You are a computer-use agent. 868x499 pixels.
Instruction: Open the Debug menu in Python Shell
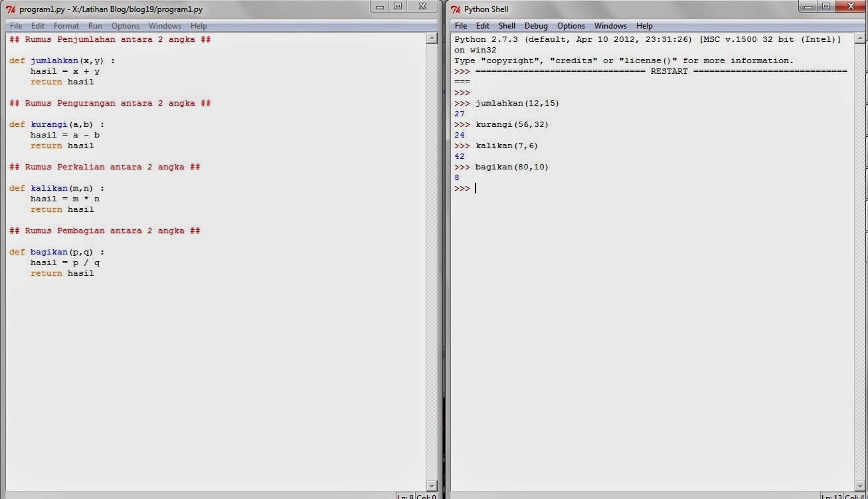tap(536, 25)
